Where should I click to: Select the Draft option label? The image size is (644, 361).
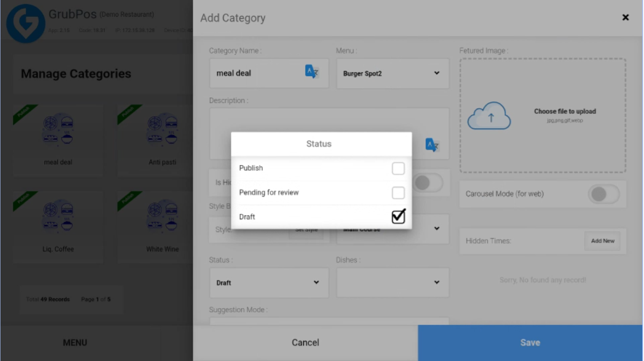247,217
